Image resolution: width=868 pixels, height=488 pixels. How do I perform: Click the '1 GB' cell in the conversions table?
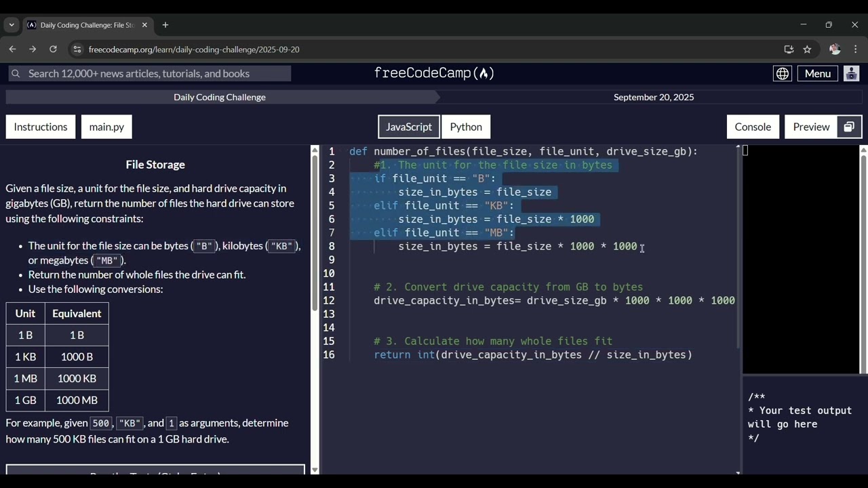click(x=25, y=400)
